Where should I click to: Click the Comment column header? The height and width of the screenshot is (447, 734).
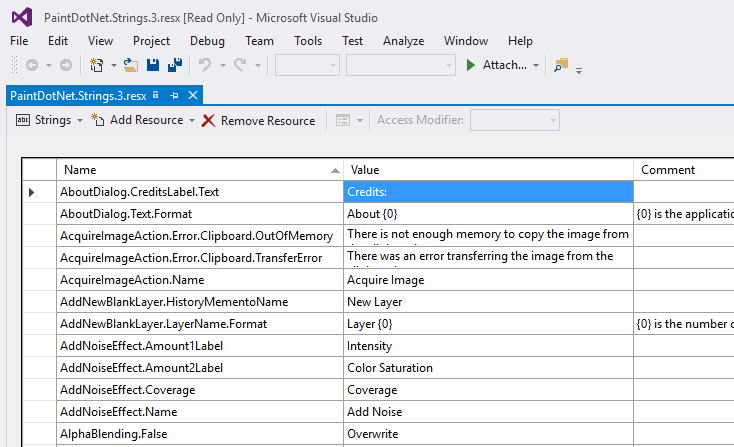[x=684, y=170]
